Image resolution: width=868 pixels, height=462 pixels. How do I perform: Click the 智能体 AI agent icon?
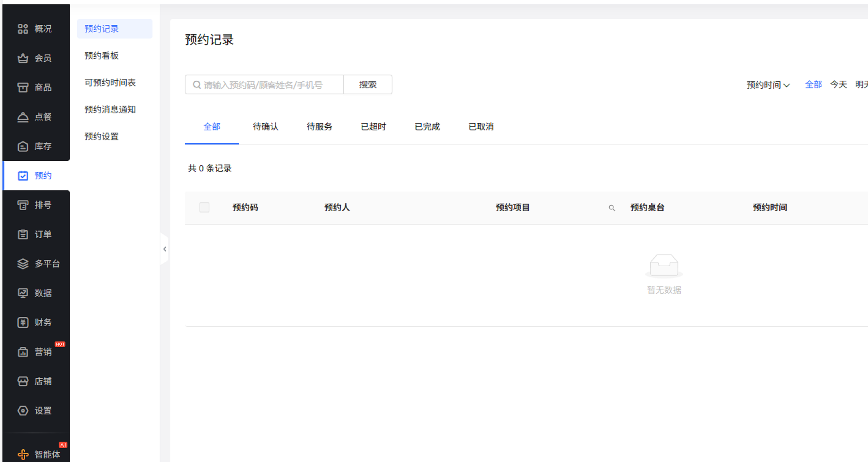pyautogui.click(x=23, y=454)
